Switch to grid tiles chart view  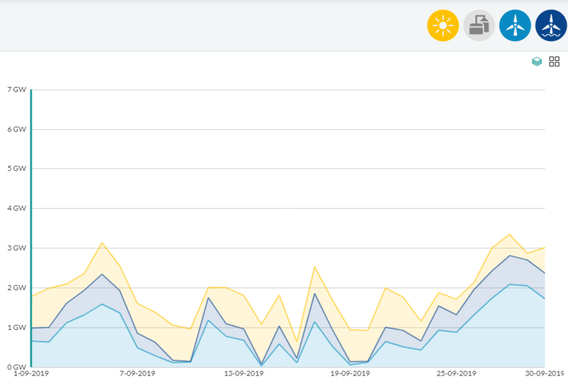point(554,62)
